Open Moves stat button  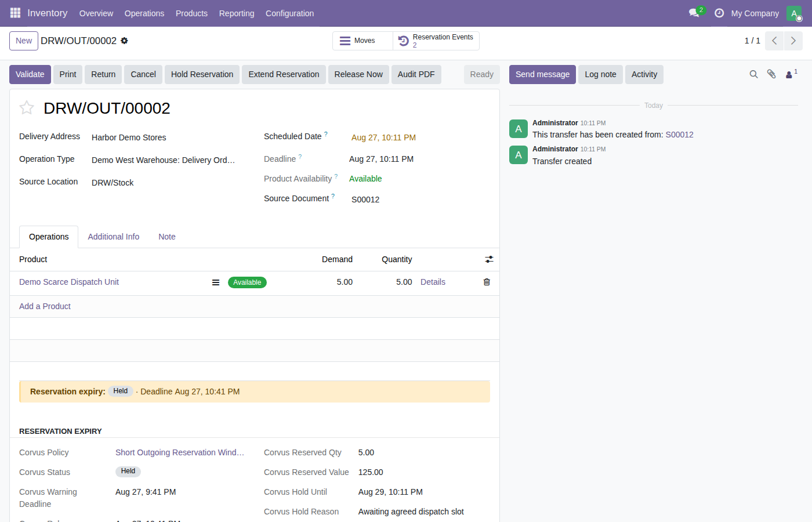click(x=362, y=41)
